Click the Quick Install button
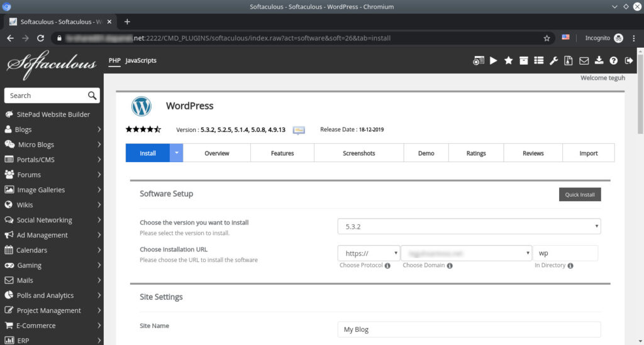 579,194
